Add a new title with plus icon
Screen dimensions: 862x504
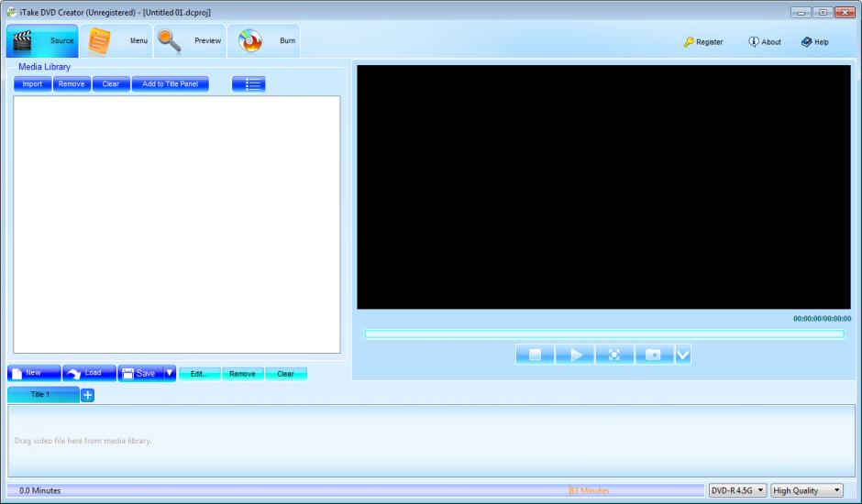tap(87, 395)
